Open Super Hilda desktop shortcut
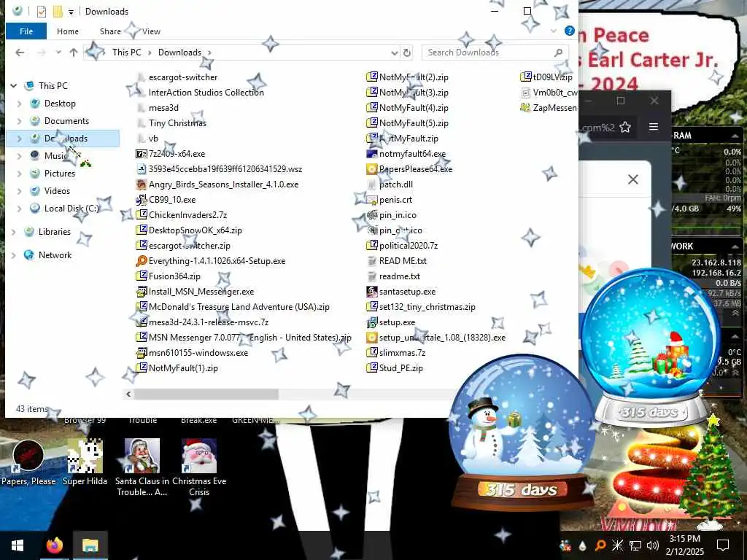The image size is (747, 560). (85, 462)
